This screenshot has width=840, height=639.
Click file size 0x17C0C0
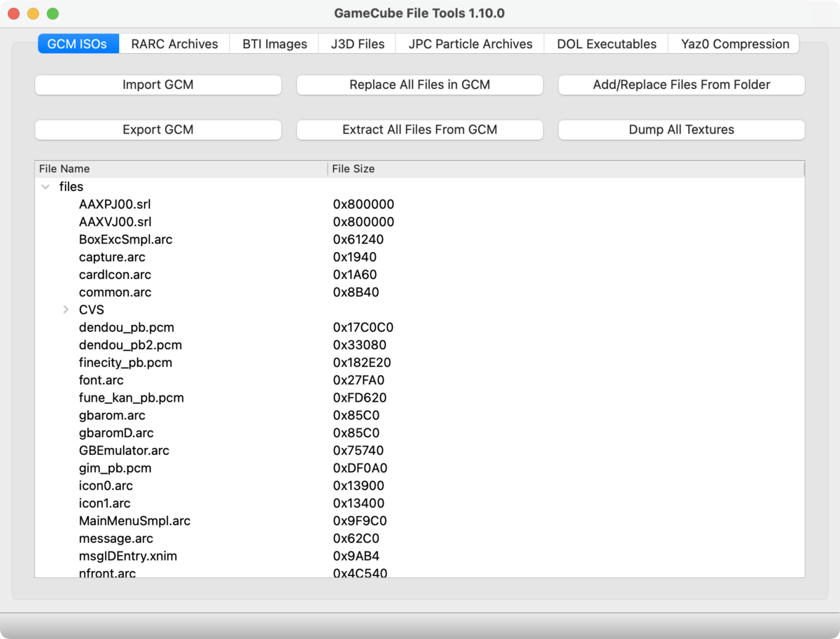363,328
